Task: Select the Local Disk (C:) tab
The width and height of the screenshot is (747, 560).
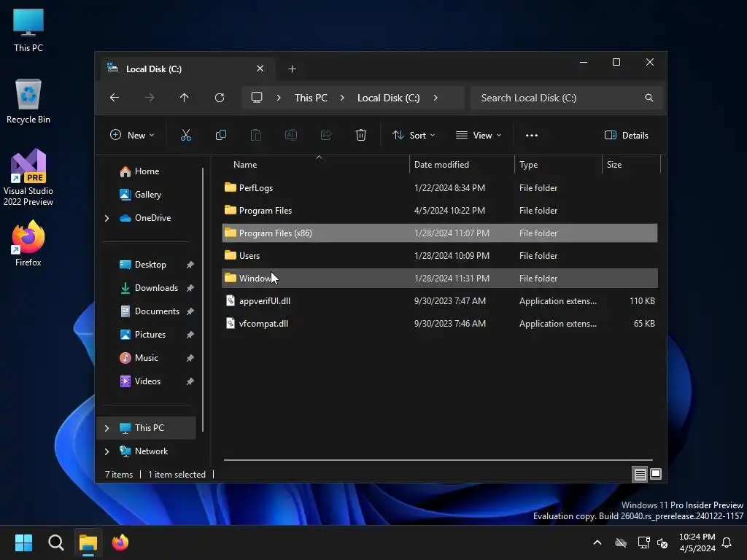Action: tap(187, 69)
